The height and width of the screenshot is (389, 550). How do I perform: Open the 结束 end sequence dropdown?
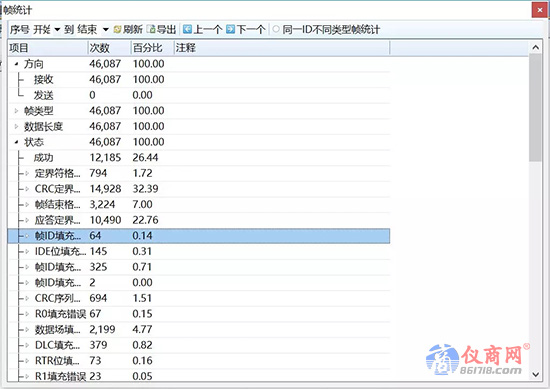click(106, 30)
